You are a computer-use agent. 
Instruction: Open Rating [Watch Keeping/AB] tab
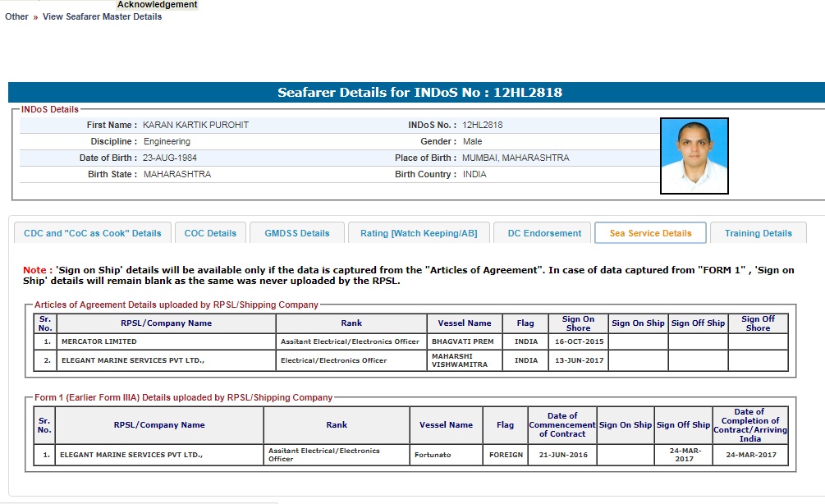[419, 233]
